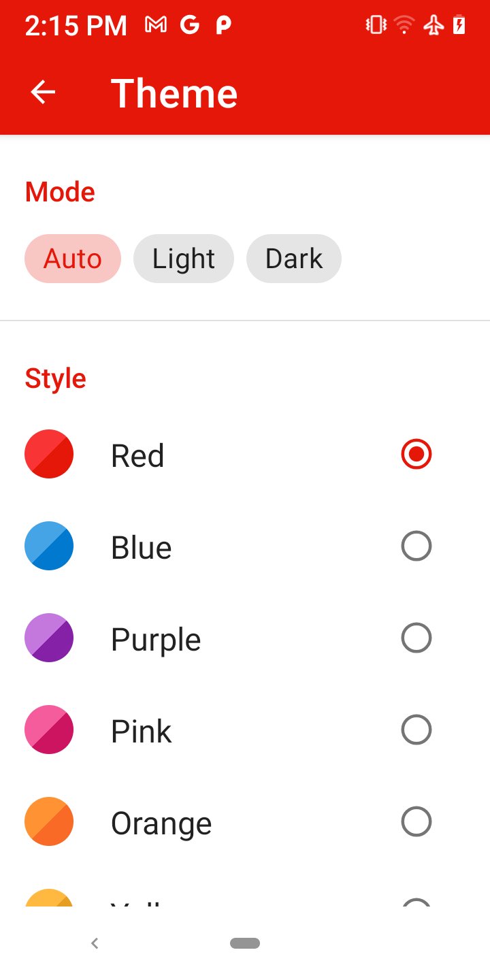The height and width of the screenshot is (980, 490).
Task: Select the Purple style radio button
Action: (x=416, y=638)
